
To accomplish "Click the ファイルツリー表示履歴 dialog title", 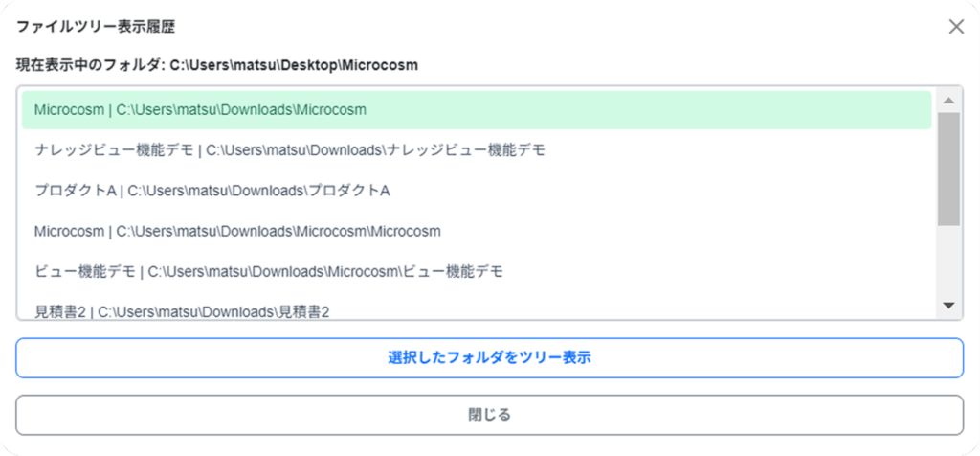I will coord(95,27).
